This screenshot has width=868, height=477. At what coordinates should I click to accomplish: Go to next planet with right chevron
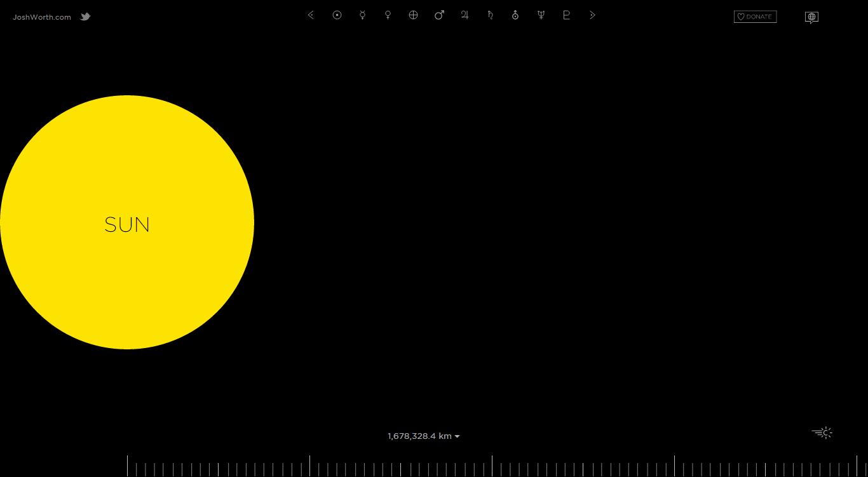pyautogui.click(x=592, y=15)
